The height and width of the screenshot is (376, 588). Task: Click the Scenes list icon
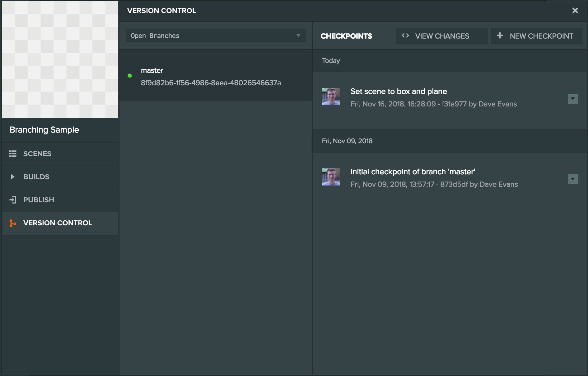point(13,154)
